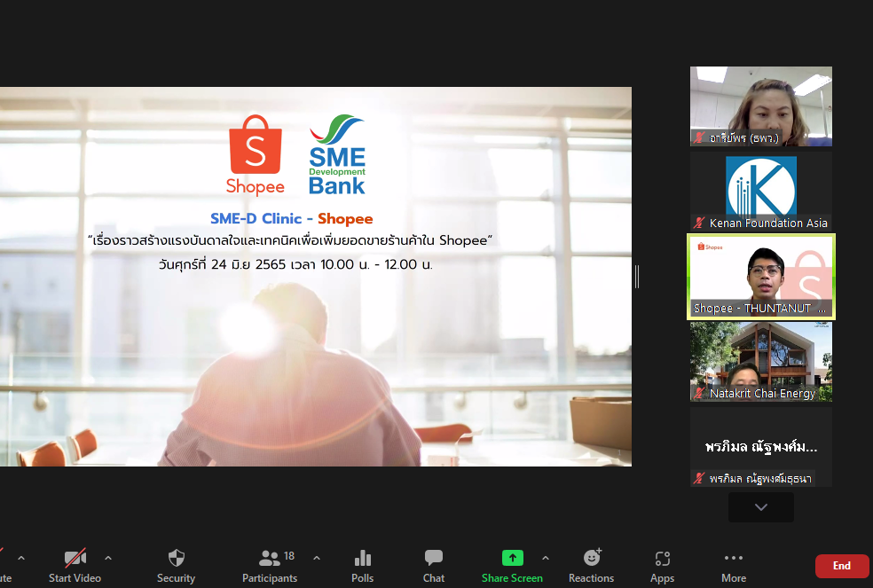
Task: Click the muted mic icon on Kenan Foundation Asia
Action: (x=699, y=223)
